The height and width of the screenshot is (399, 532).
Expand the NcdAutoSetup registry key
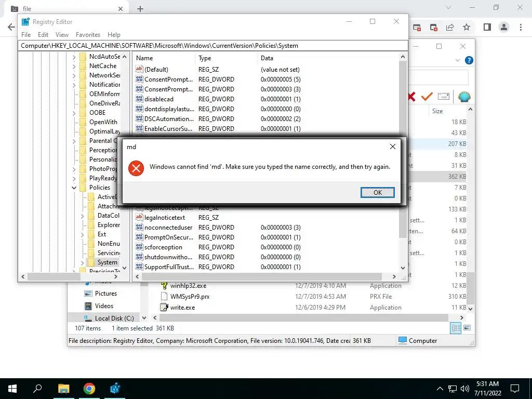point(74,57)
